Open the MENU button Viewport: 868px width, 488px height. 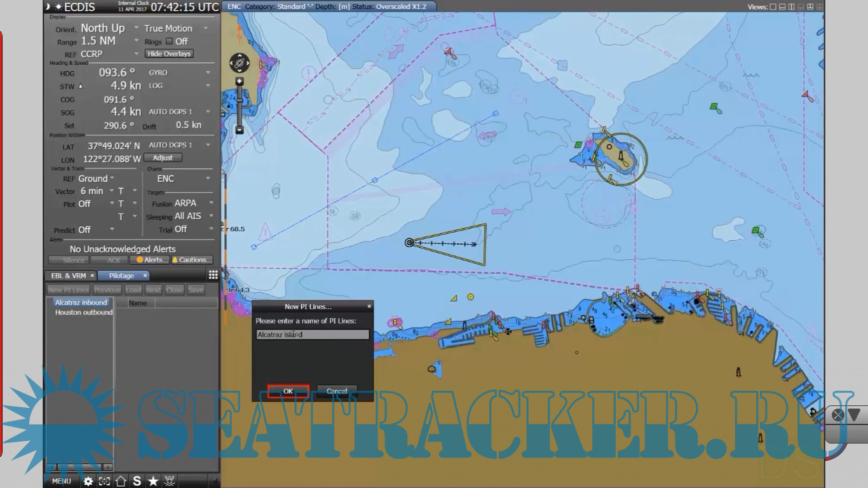[62, 482]
